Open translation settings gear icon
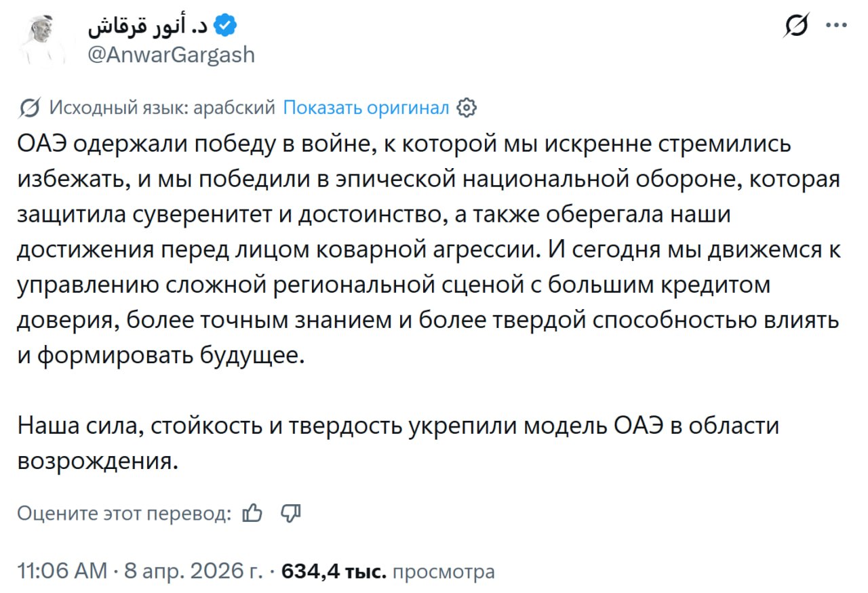The width and height of the screenshot is (868, 593). tap(467, 107)
